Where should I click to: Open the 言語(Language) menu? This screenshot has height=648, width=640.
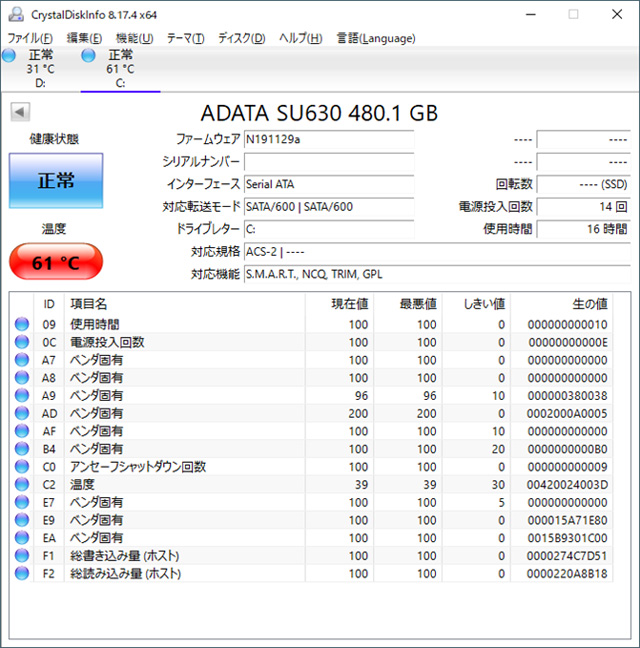point(376,38)
